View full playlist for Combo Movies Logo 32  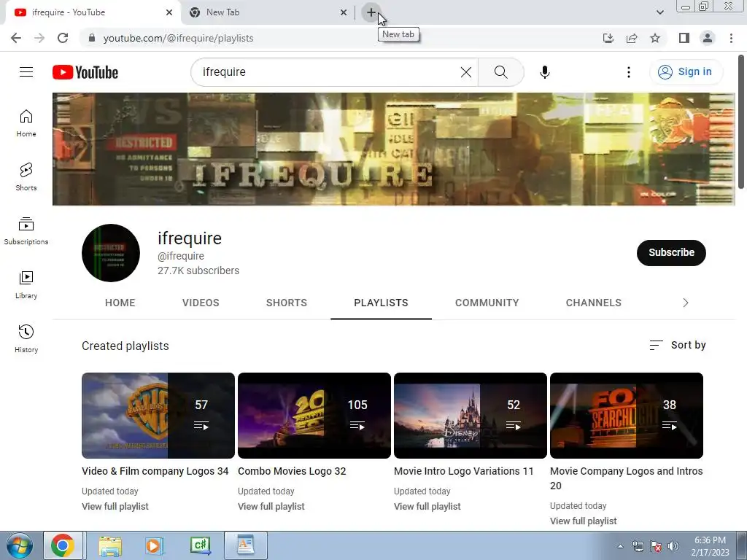pos(271,507)
